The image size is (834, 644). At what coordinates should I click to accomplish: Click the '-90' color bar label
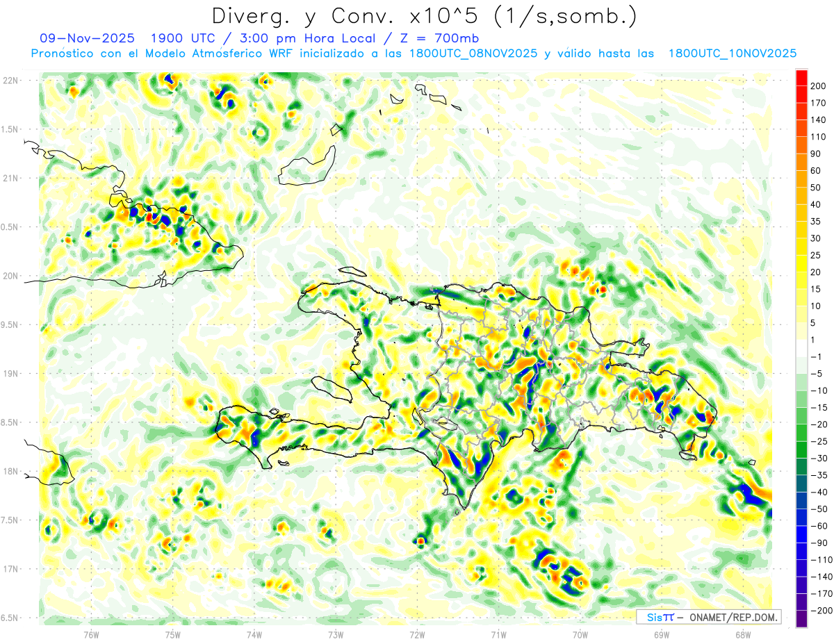coord(819,543)
